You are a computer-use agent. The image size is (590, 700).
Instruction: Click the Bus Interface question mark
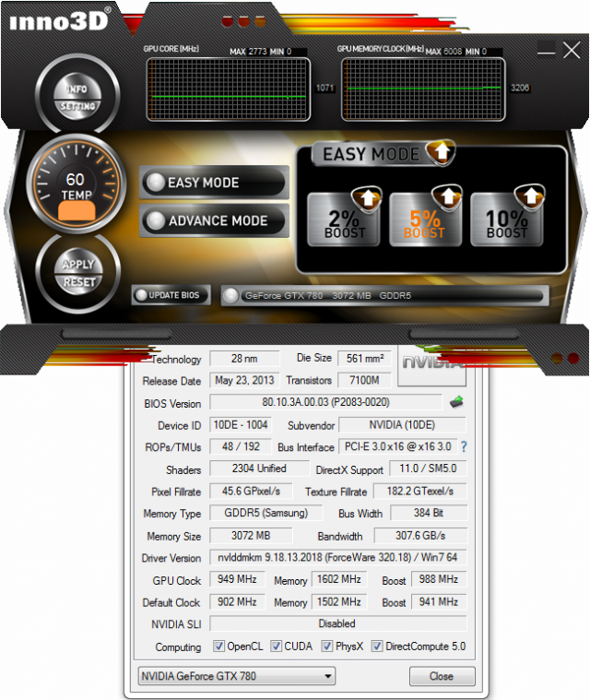tap(464, 446)
